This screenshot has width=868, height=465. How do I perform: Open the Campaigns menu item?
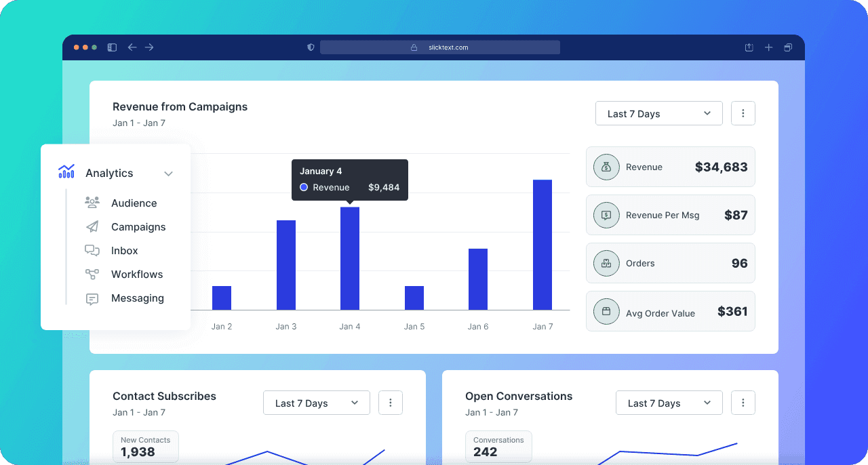click(x=138, y=226)
